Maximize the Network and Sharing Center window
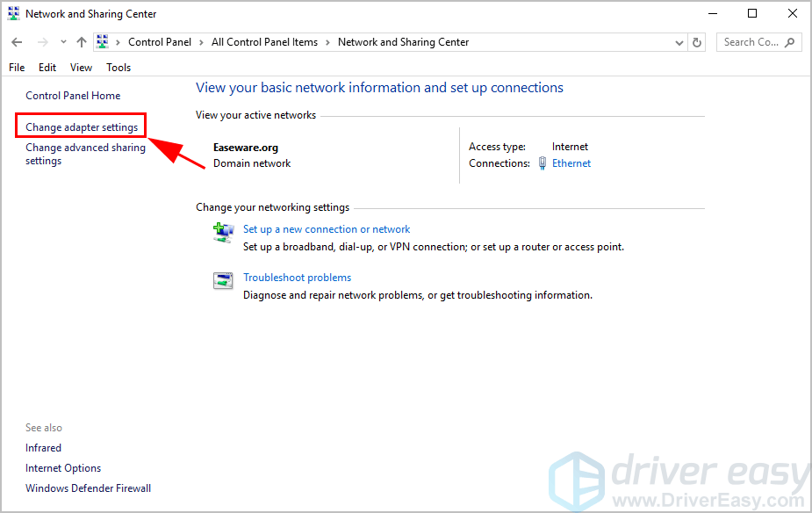This screenshot has height=513, width=812. click(752, 13)
